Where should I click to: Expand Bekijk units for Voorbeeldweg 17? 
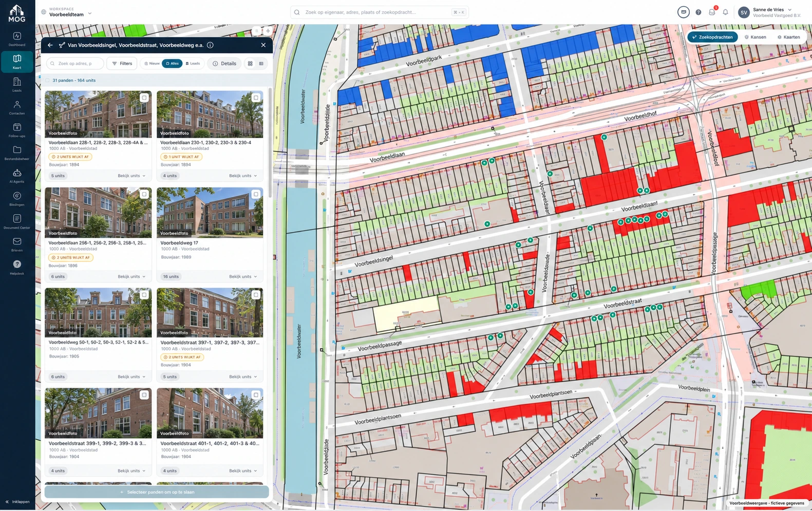pos(243,276)
